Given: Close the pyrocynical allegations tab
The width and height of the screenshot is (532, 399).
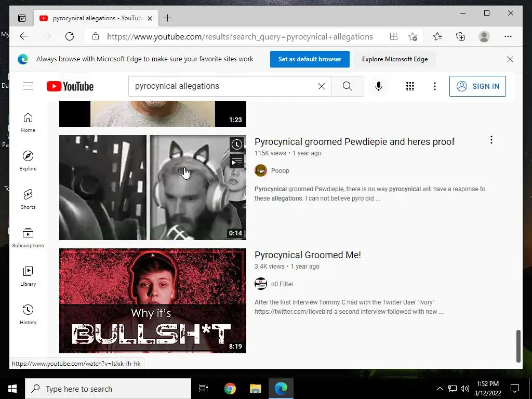Looking at the screenshot, I should click(x=150, y=18).
